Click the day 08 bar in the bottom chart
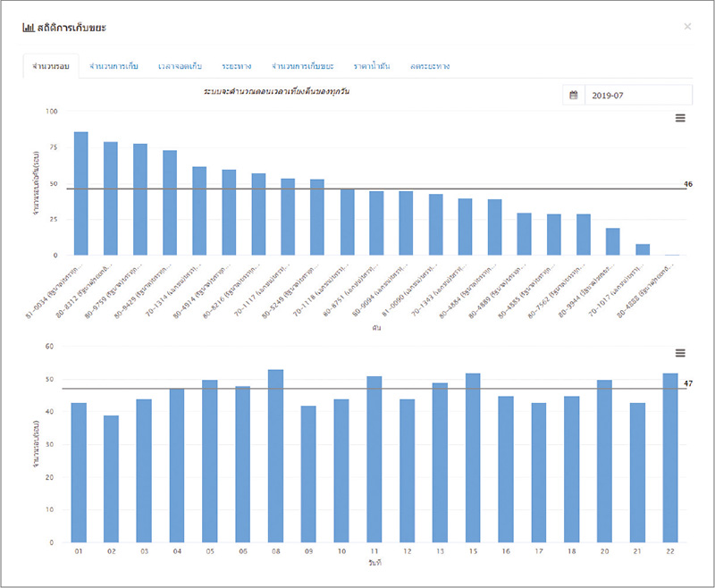The height and width of the screenshot is (588, 715). tap(276, 456)
